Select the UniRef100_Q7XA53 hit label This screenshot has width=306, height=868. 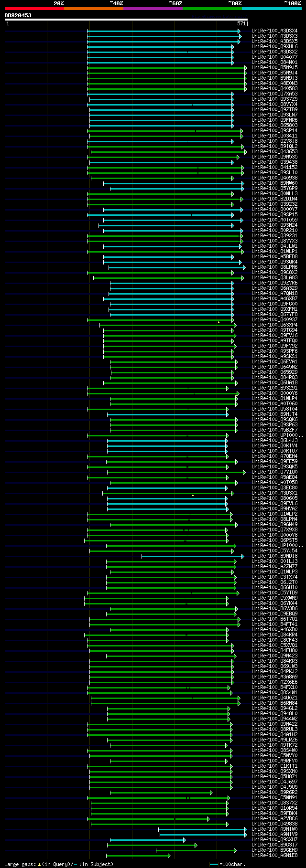[274, 94]
